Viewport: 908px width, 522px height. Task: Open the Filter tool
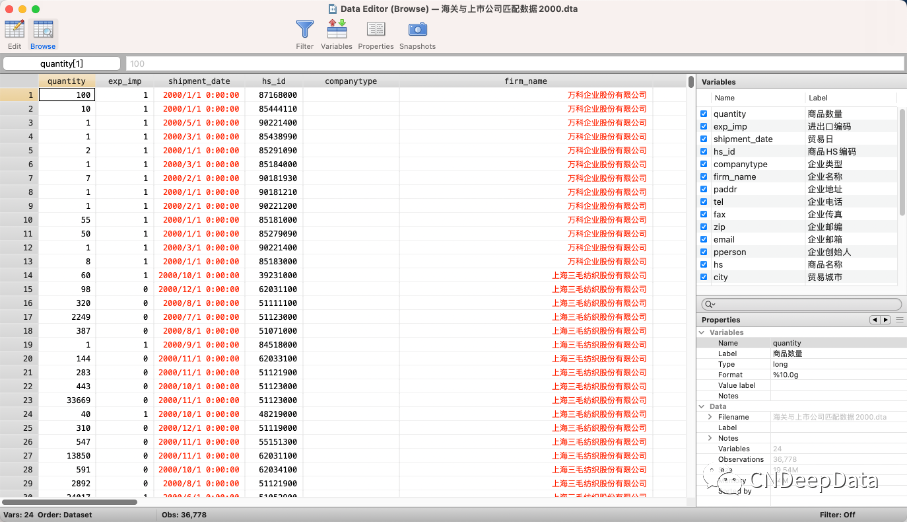305,29
